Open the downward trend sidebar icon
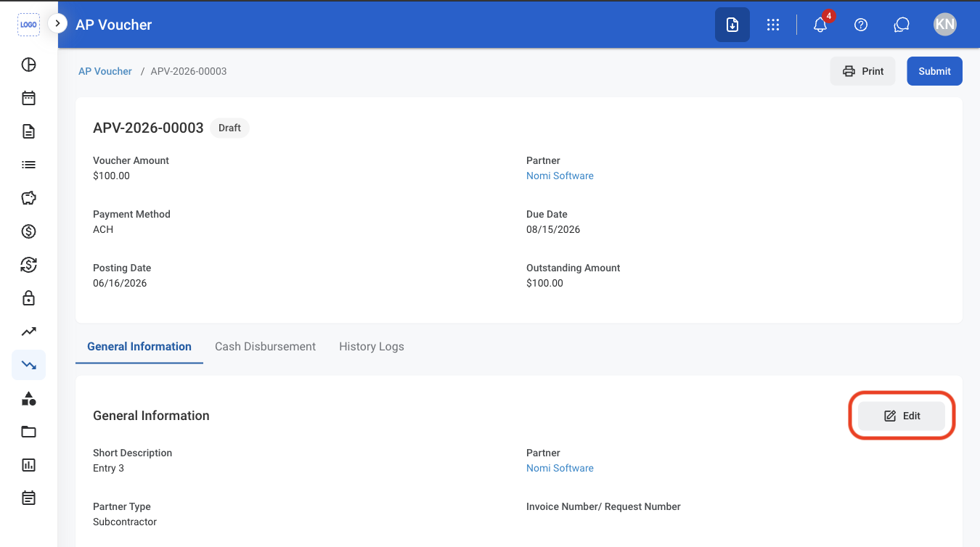 [28, 365]
